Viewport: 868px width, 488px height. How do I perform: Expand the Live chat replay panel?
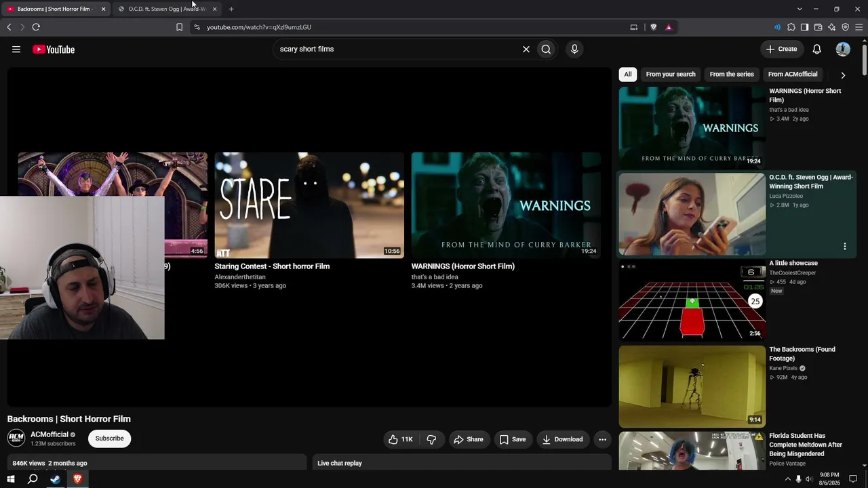pos(462,463)
